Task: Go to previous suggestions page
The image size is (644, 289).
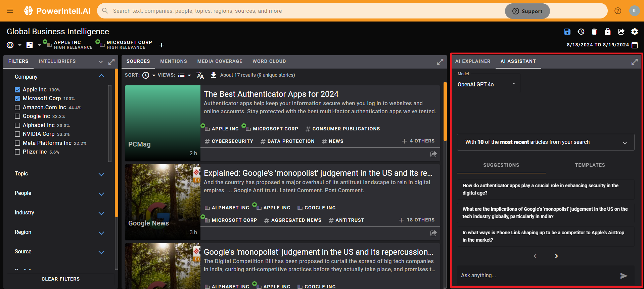Action: pyautogui.click(x=535, y=256)
